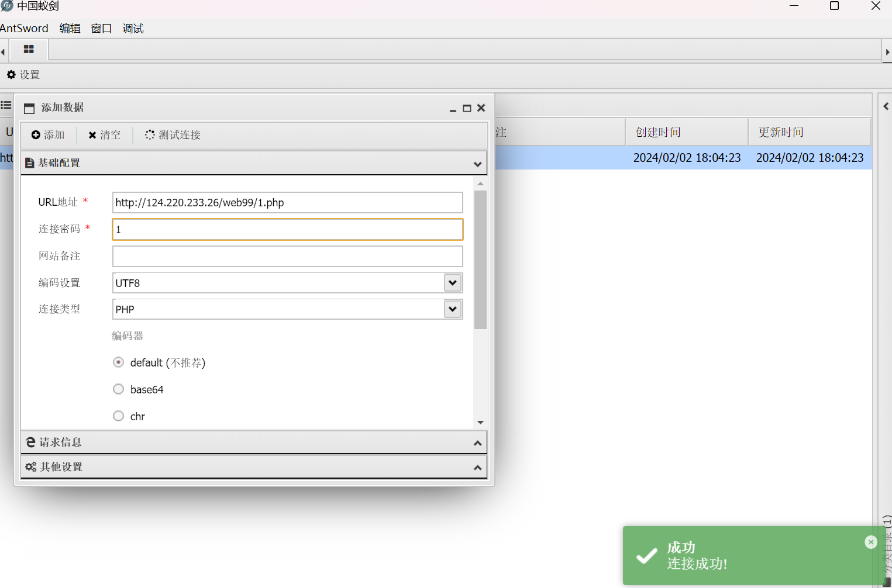The width and height of the screenshot is (892, 588).
Task: Click the gears icon beside 其他设置
Action: point(31,466)
